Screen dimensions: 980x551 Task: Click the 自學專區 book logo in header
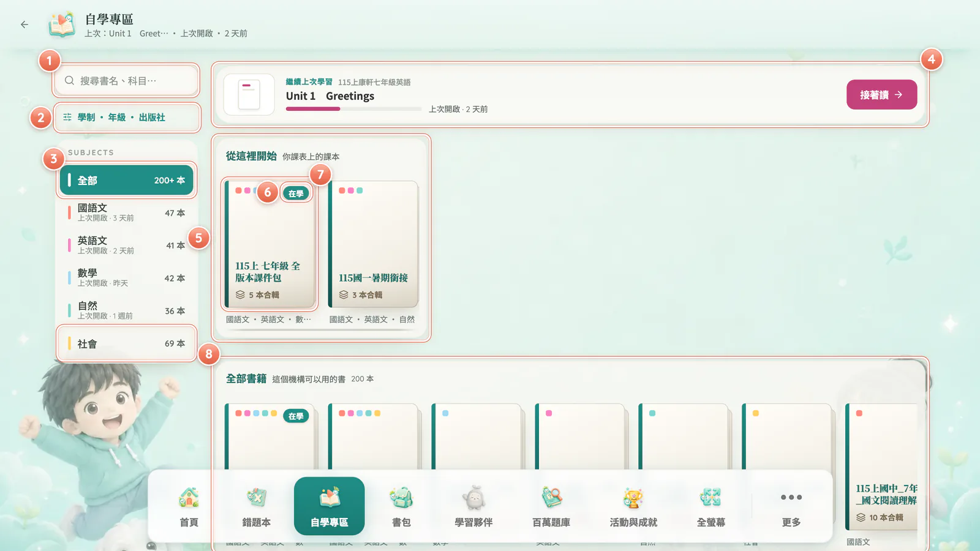62,25
